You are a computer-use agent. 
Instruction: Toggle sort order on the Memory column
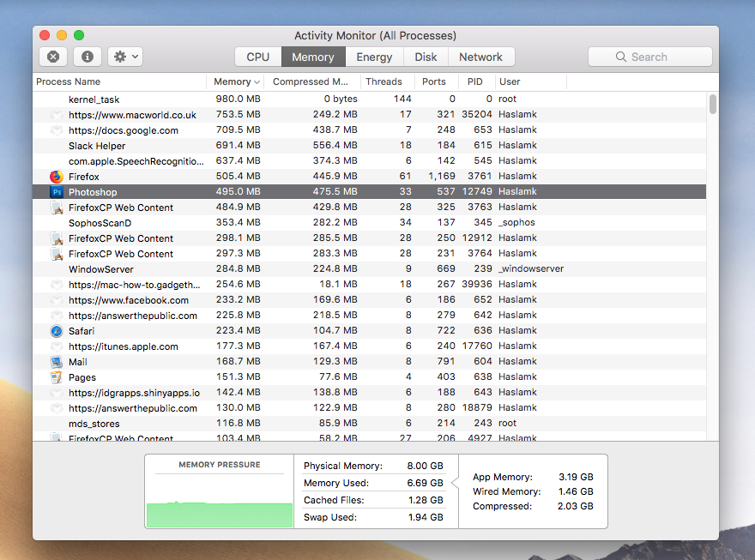click(x=237, y=81)
